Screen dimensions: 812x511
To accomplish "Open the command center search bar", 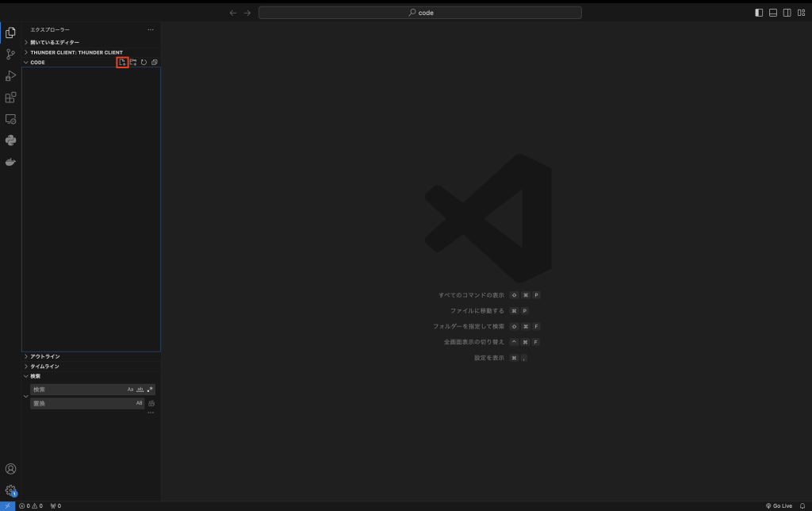I will click(419, 13).
